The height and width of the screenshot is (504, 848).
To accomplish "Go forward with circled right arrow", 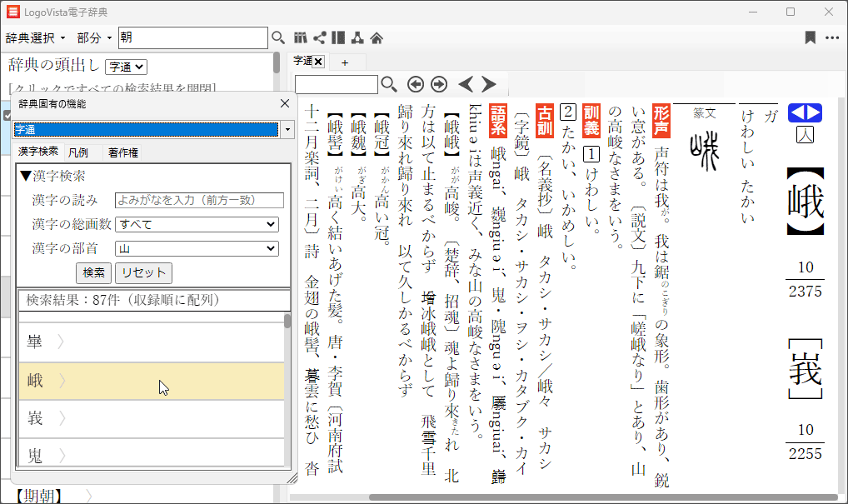I will 439,84.
